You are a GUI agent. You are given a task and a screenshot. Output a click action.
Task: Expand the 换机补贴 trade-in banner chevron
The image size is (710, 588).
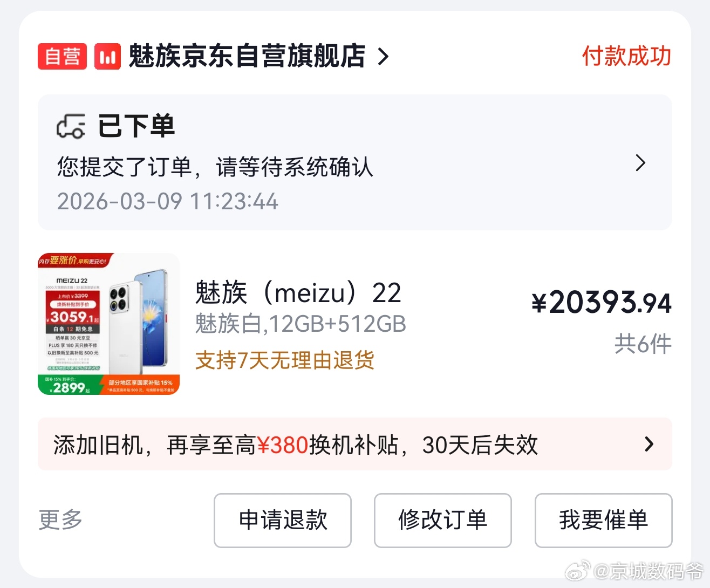[x=650, y=445]
